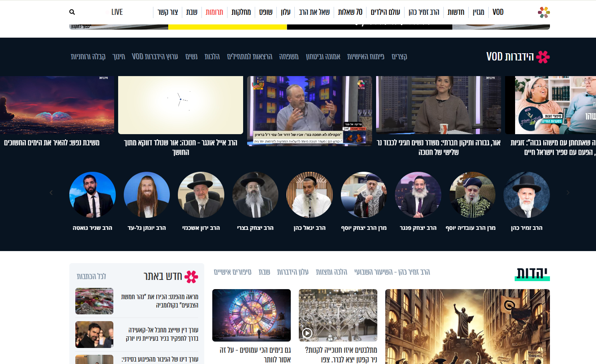Screen dimensions: 596x364
Task: Open the large statue and crowd article image
Action: coord(467,326)
